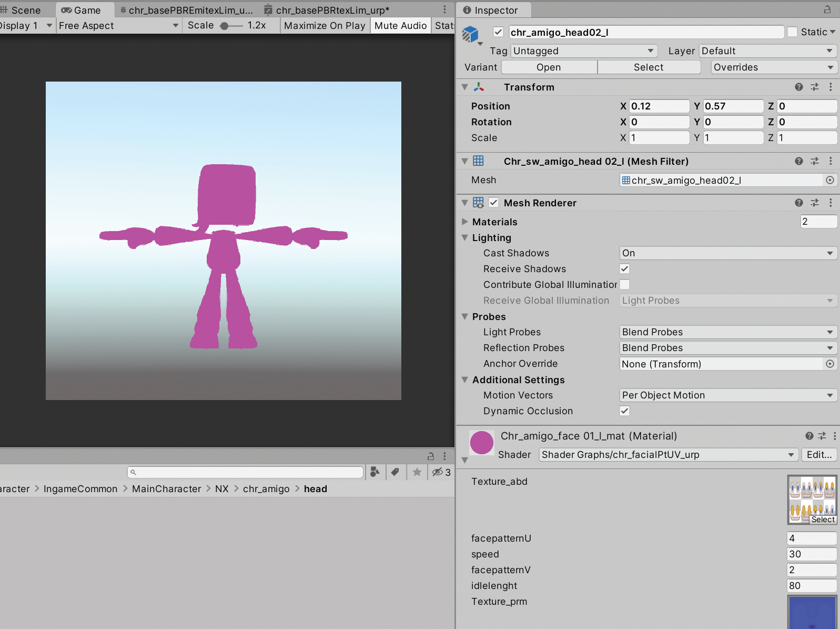Screen dimensions: 840x629
Task: Disable Receive Shadows checkbox
Action: pos(624,269)
